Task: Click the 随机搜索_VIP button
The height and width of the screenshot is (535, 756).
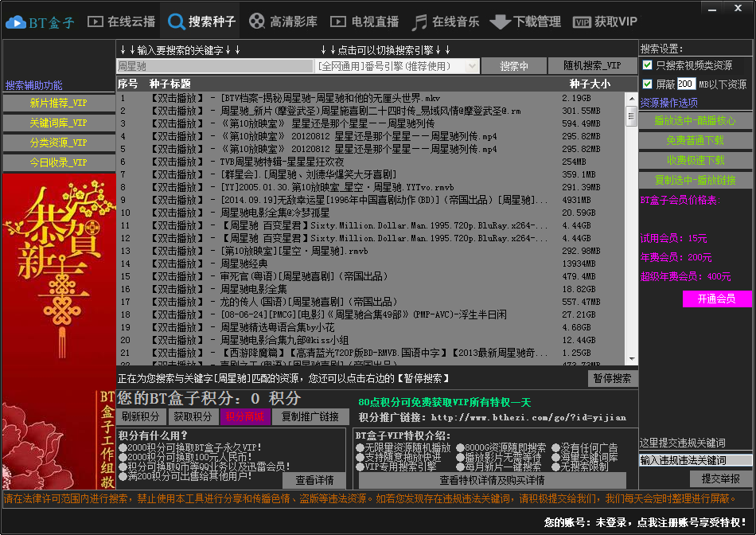Action: click(593, 65)
